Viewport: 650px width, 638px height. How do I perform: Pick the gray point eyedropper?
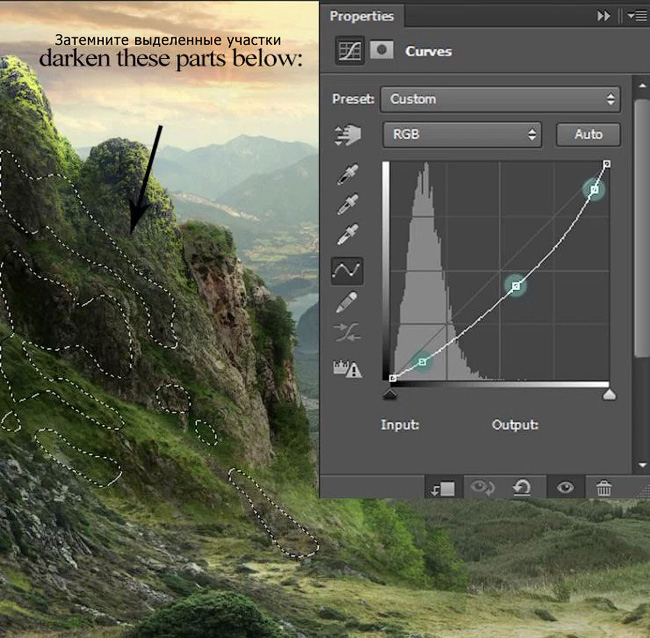(347, 204)
